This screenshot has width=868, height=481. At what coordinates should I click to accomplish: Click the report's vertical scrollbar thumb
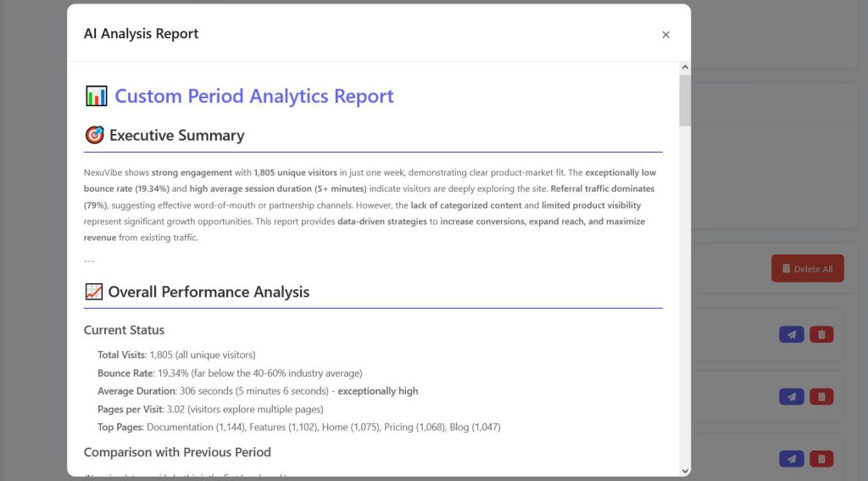(685, 100)
